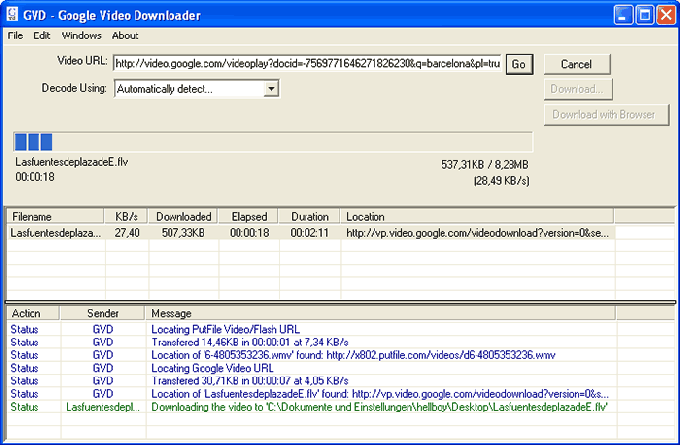Viewport: 680px width, 445px height.
Task: Minimize the GVD window
Action: point(623,15)
